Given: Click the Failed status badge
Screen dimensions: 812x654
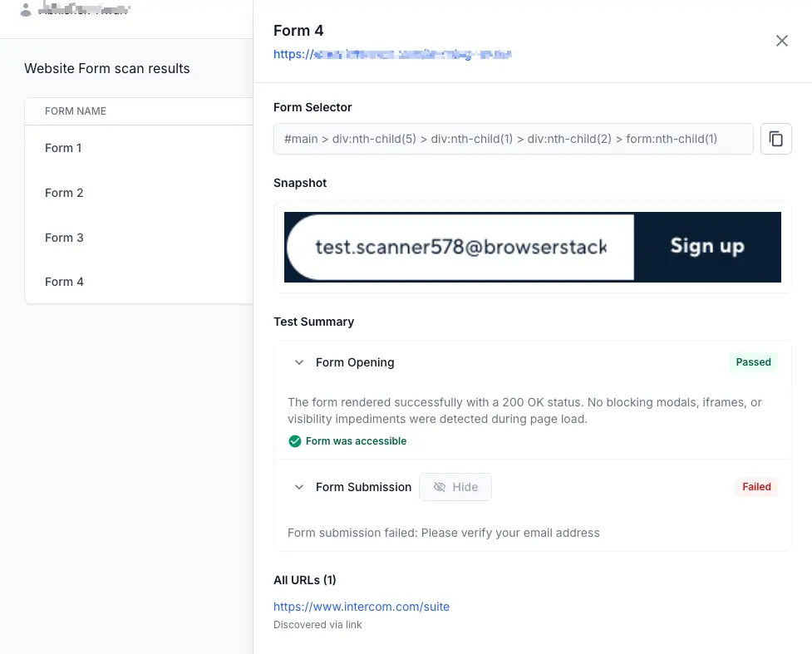Looking at the screenshot, I should [755, 487].
